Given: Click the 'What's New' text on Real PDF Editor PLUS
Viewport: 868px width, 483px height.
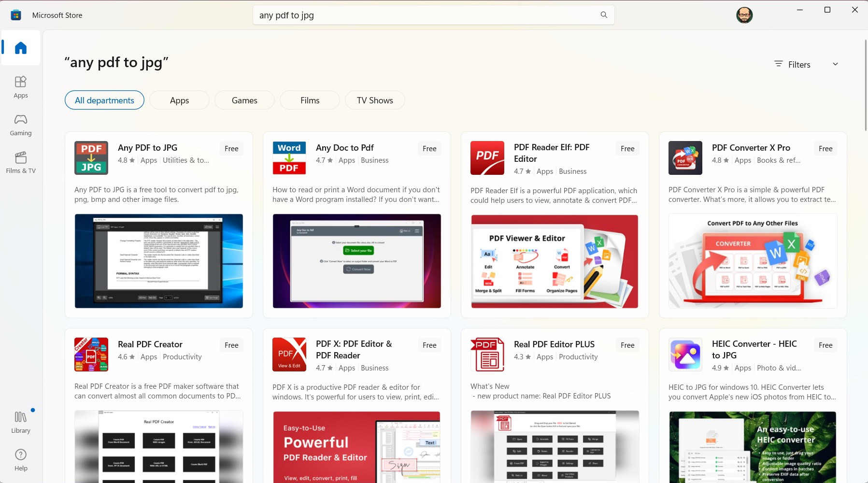Looking at the screenshot, I should (490, 386).
